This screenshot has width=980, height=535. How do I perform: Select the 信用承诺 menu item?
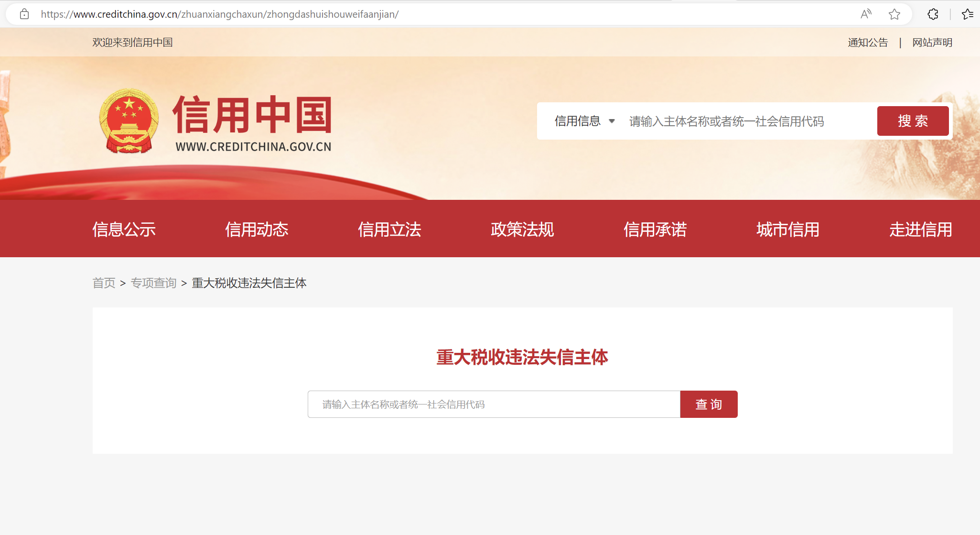pos(656,229)
